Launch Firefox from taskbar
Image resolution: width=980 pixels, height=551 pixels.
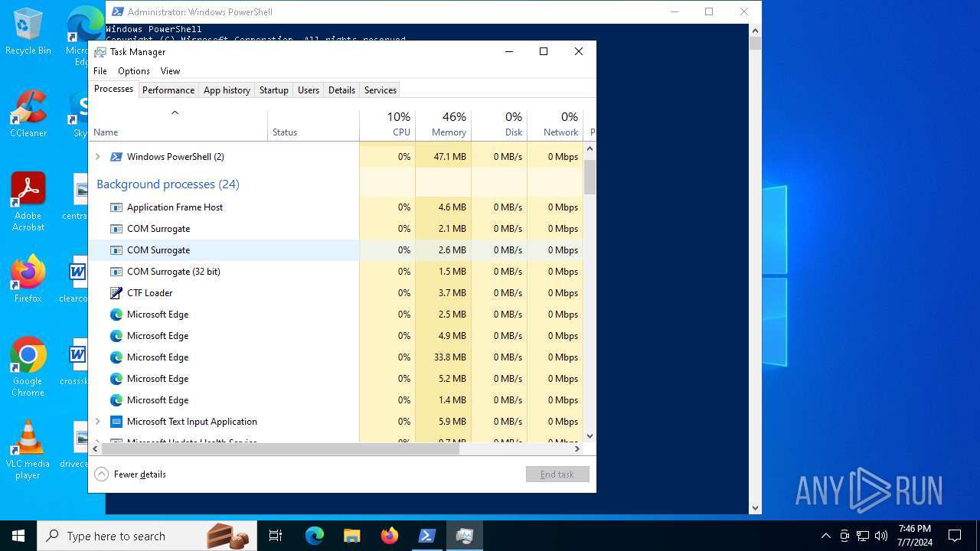(x=389, y=536)
